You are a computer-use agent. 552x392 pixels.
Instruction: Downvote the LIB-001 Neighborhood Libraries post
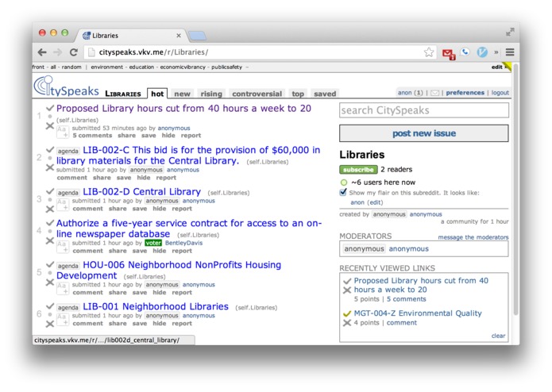coord(50,324)
